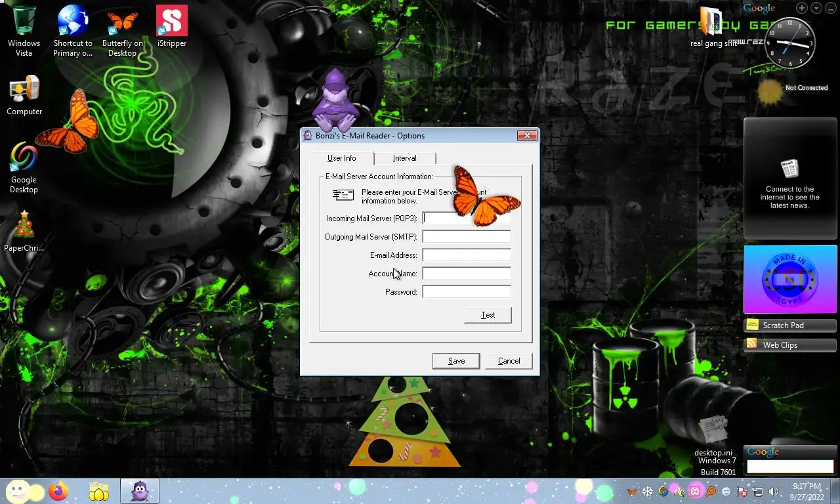This screenshot has height=504, width=840.
Task: Click the purple BonziBuddy gorilla character
Action: coord(335,100)
